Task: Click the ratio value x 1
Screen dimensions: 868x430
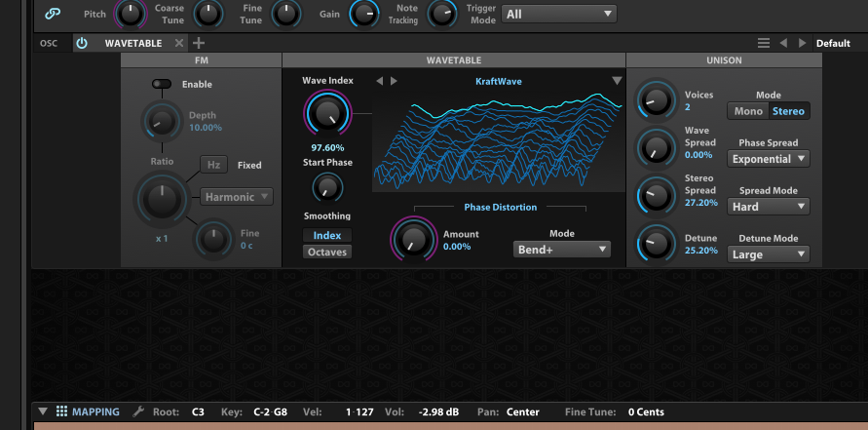Action: pyautogui.click(x=162, y=239)
